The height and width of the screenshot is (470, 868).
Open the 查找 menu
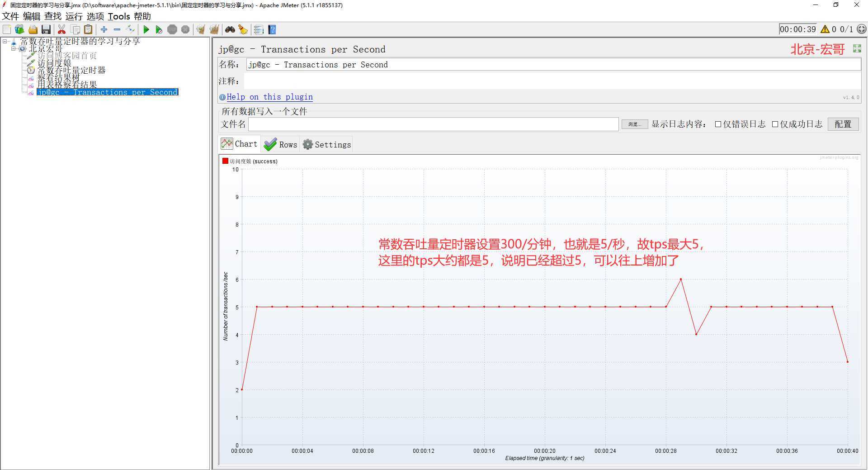coord(53,16)
